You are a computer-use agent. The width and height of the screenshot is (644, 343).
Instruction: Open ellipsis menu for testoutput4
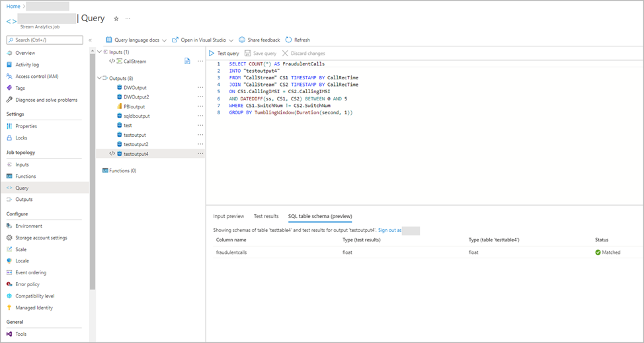tap(200, 154)
